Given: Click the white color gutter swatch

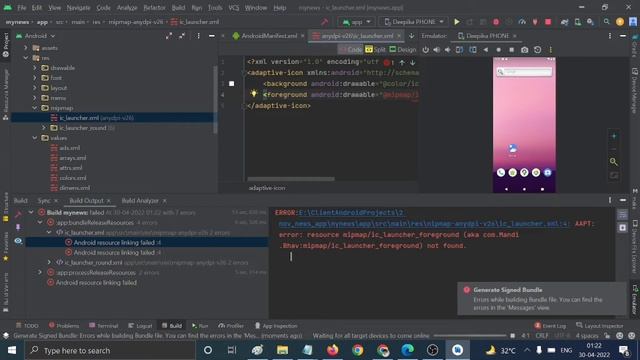Looking at the screenshot, I should [x=231, y=84].
